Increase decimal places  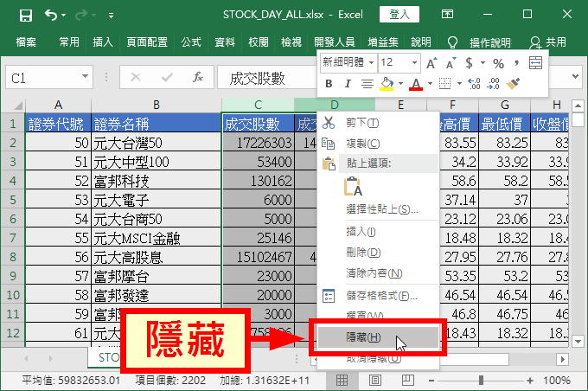[474, 84]
